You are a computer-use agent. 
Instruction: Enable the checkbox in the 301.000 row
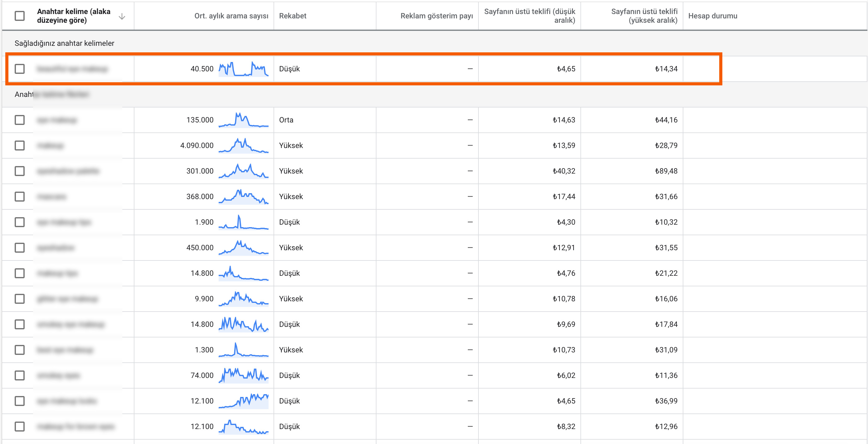click(x=20, y=171)
